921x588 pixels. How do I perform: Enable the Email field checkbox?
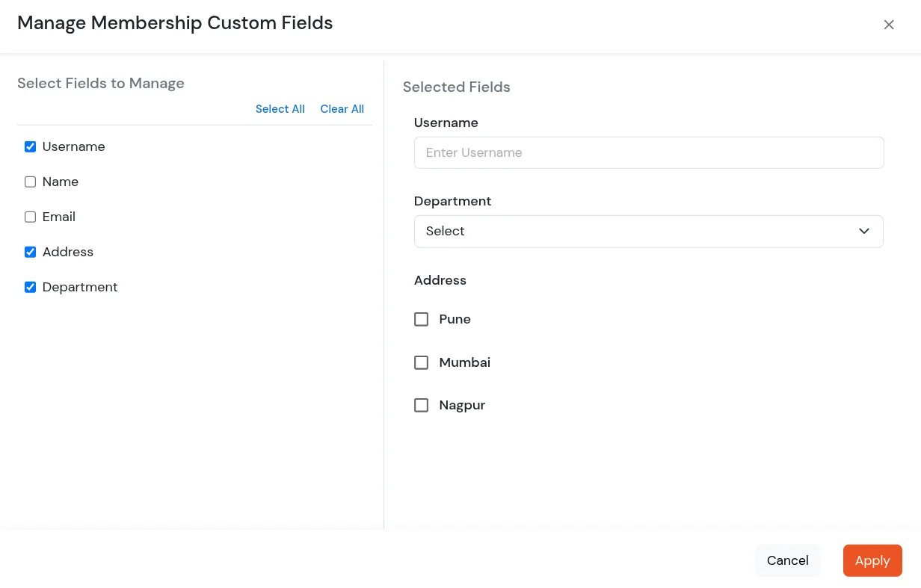pos(30,217)
